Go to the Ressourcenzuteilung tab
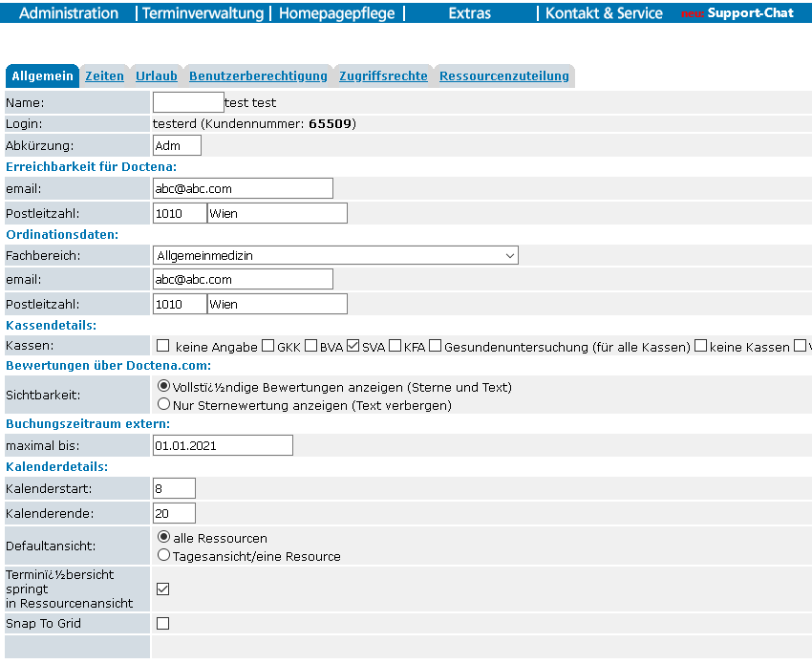 pos(503,76)
